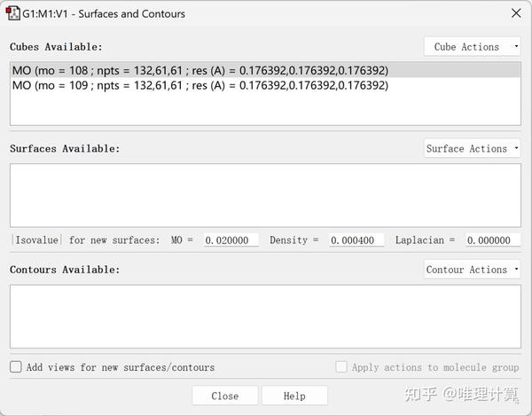Click the MO isovalue input field
Viewport: 532px width, 416px height.
coord(231,240)
